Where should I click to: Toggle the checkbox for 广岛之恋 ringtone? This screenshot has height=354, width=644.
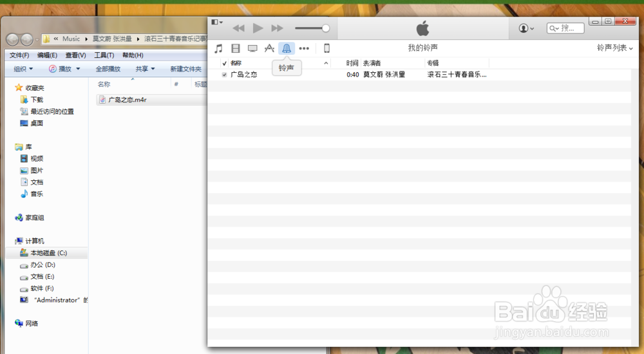224,75
